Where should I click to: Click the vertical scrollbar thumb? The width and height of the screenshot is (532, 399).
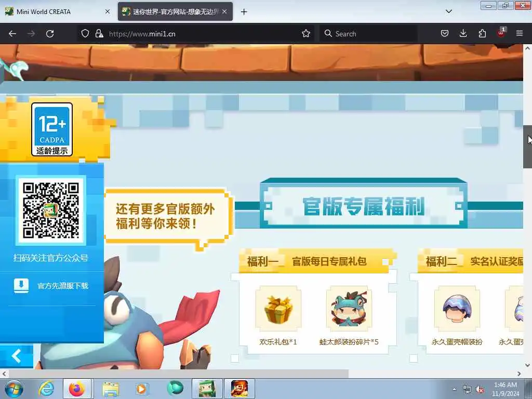tap(527, 147)
